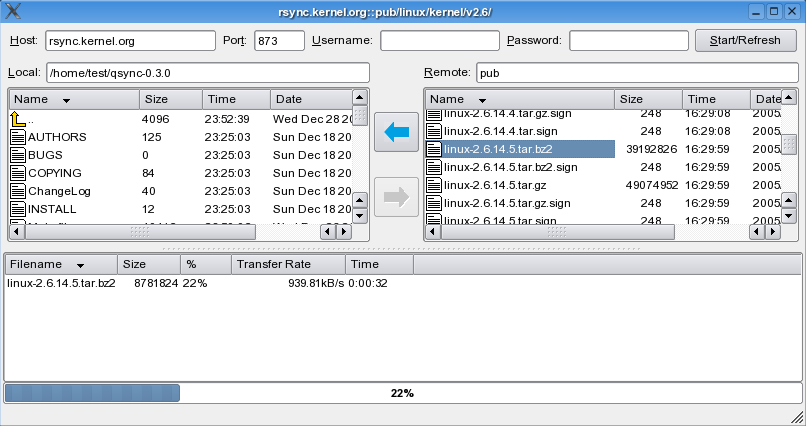
Task: Click the window resize grip corner
Action: tap(795, 416)
